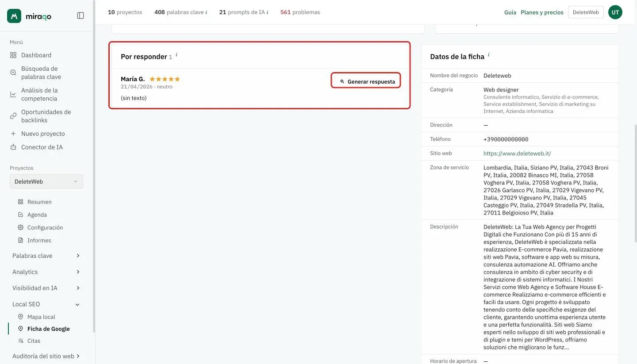Click the info icon beside Datos de la ficha

(489, 55)
